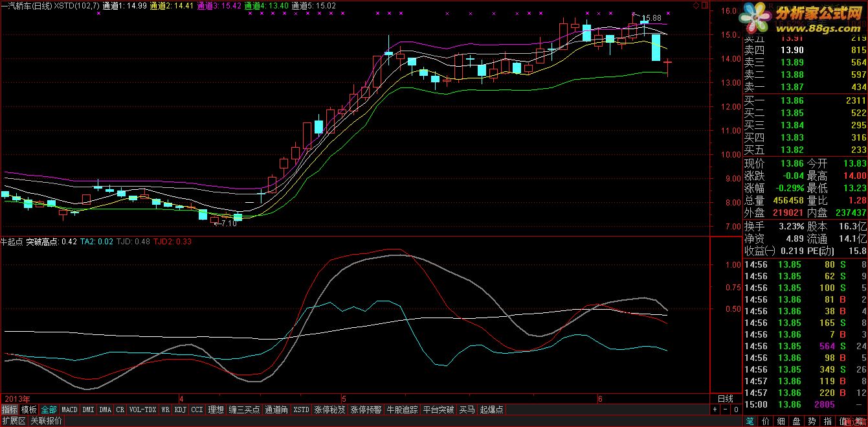Switch indicator to KDJ
The image size is (868, 427).
pyautogui.click(x=181, y=410)
